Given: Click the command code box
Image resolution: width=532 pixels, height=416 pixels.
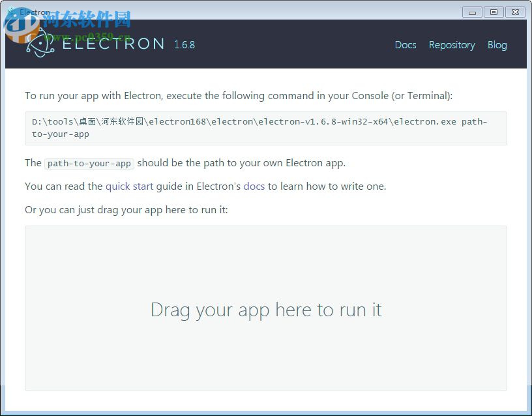Looking at the screenshot, I should tap(265, 128).
